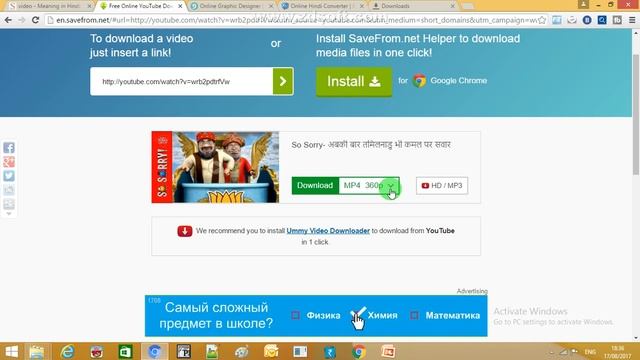The width and height of the screenshot is (640, 360).
Task: Click the Install SaveFrom.net Helper button
Action: pyautogui.click(x=354, y=82)
